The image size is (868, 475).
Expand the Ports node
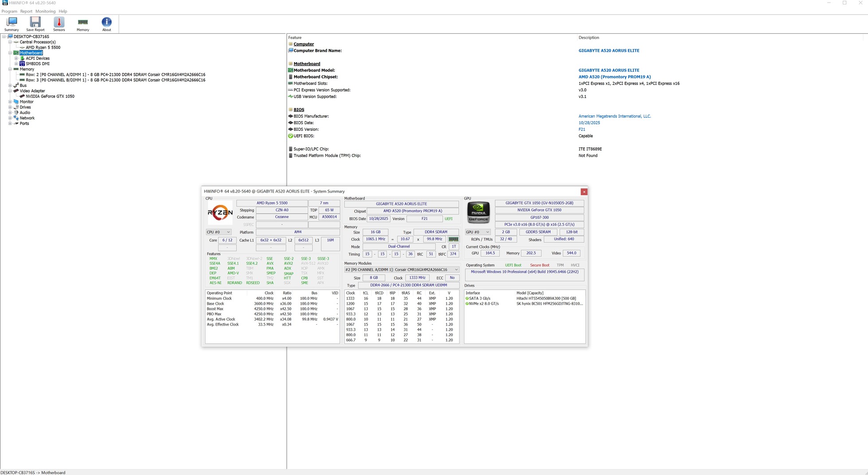pyautogui.click(x=10, y=124)
